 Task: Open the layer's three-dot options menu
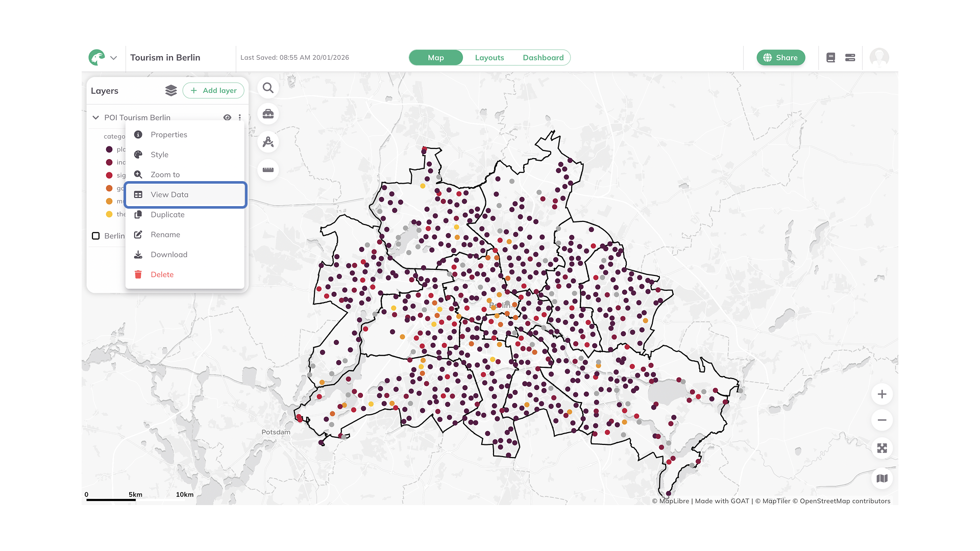(239, 117)
